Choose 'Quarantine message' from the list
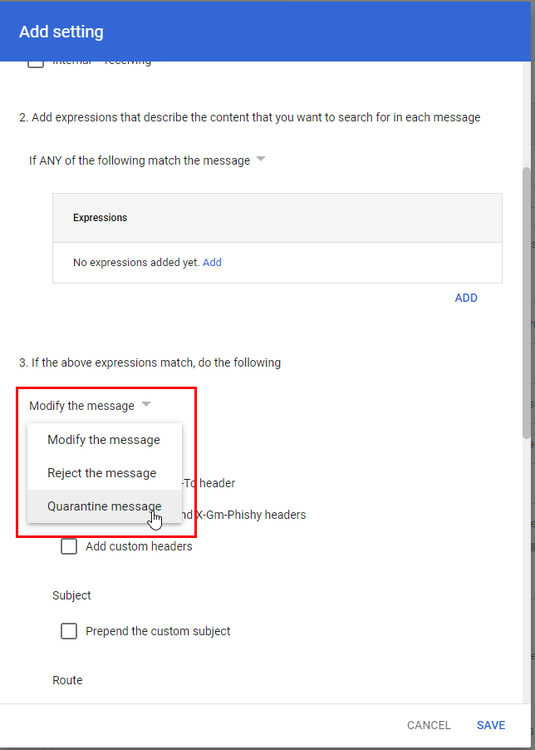Viewport: 535px width, 750px height. pyautogui.click(x=104, y=506)
